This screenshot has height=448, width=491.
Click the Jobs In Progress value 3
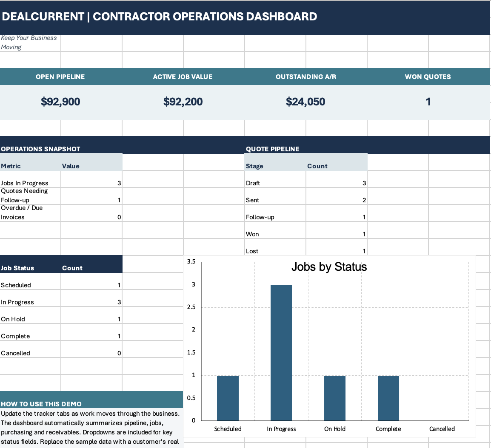pyautogui.click(x=91, y=179)
